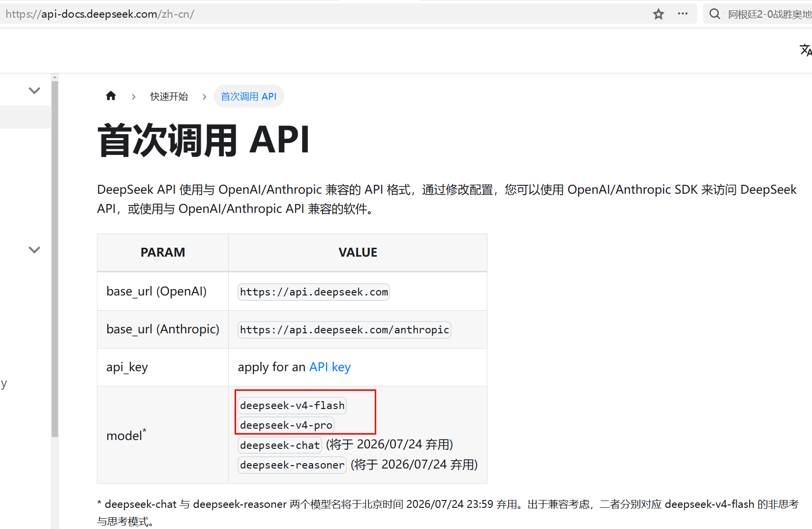Image resolution: width=812 pixels, height=529 pixels.
Task: Click the deepseek-v4-pro model name
Action: [x=286, y=425]
